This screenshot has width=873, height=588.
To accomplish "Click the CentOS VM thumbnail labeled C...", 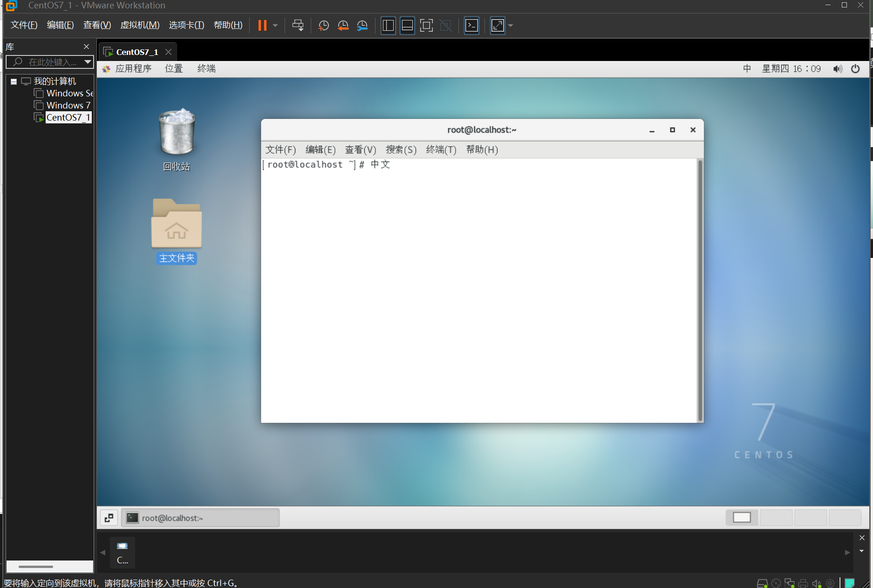I will 123,552.
